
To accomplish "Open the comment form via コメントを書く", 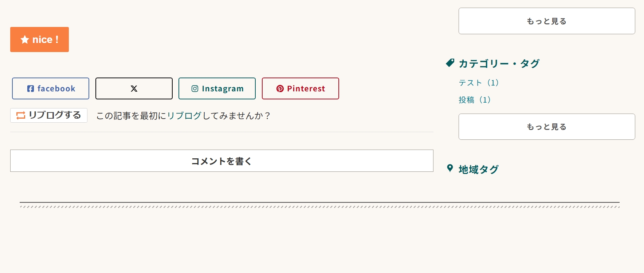I will pyautogui.click(x=221, y=161).
